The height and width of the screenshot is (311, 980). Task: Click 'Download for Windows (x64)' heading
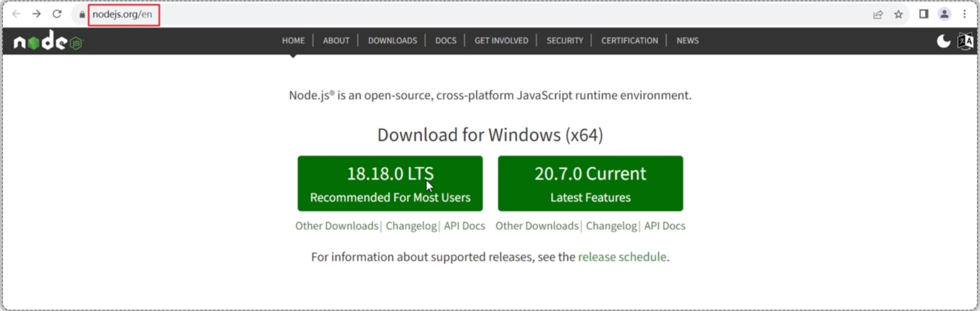coord(490,135)
